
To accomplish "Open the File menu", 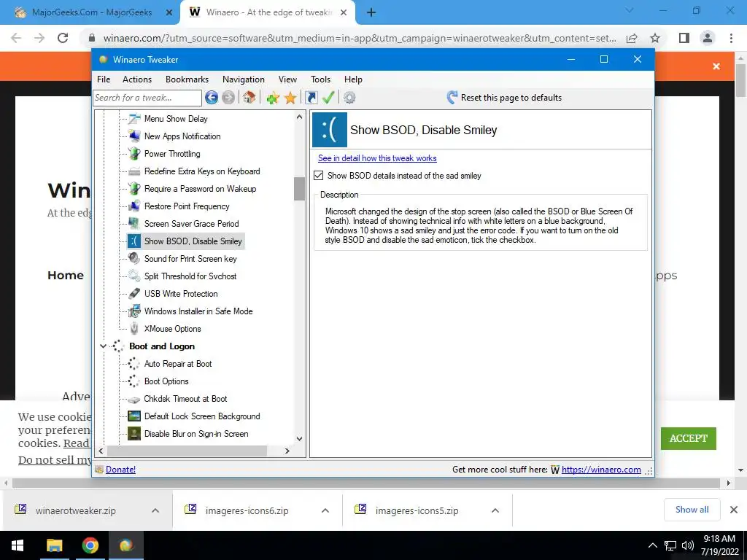I will pos(104,79).
